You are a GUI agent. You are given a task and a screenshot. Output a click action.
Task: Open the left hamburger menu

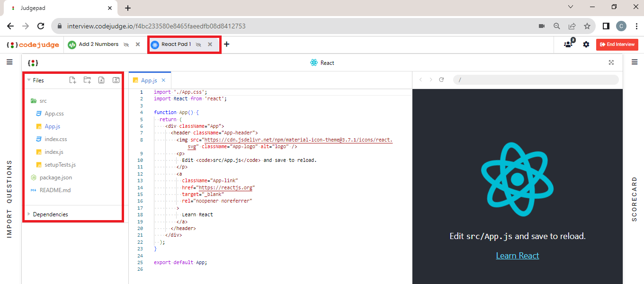click(x=9, y=62)
